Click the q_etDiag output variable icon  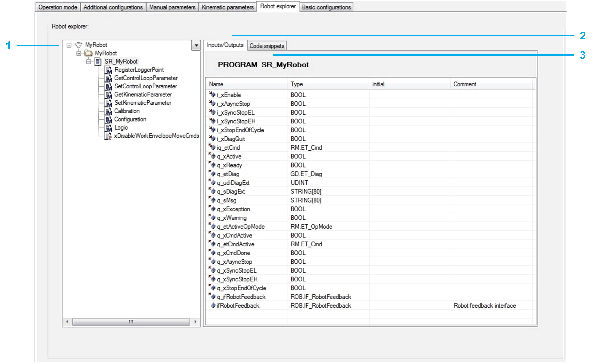coord(212,174)
